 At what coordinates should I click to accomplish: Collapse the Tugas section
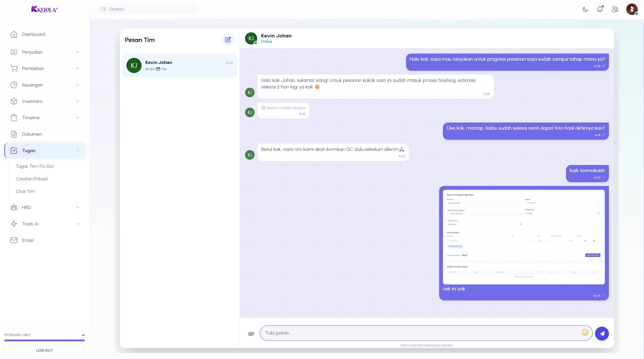78,151
